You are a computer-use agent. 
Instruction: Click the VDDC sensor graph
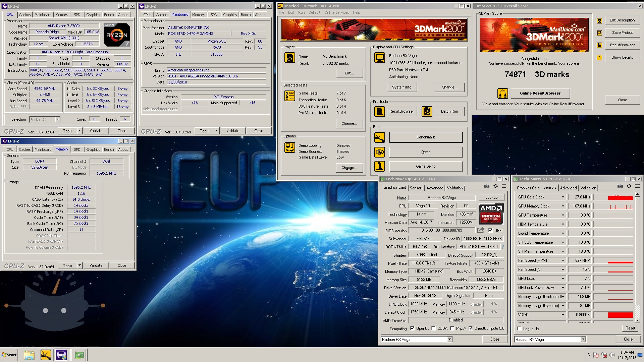click(613, 315)
